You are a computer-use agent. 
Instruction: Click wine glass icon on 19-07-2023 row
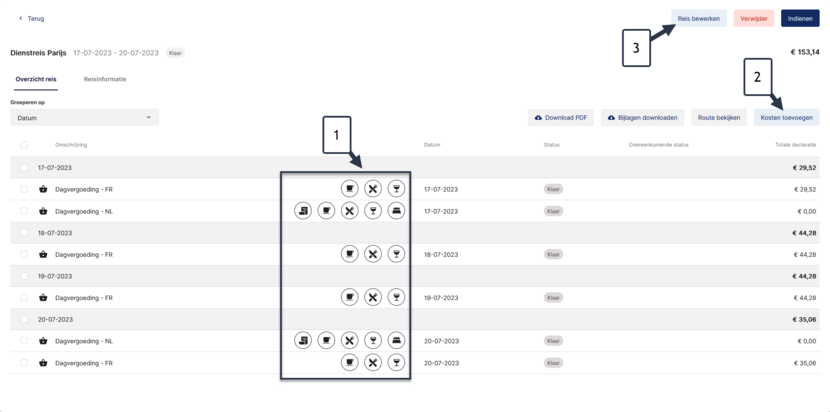396,298
